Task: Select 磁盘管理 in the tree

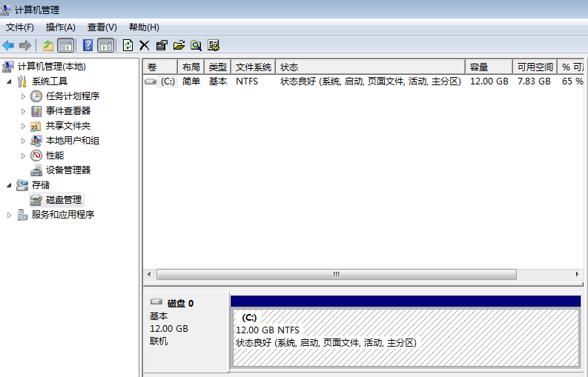Action: click(64, 200)
